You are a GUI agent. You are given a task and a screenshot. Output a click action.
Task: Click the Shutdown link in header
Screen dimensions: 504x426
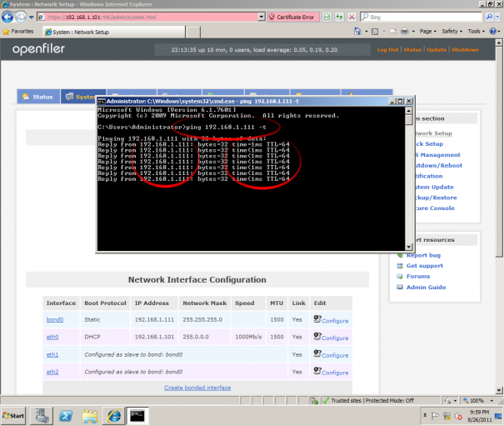(465, 49)
